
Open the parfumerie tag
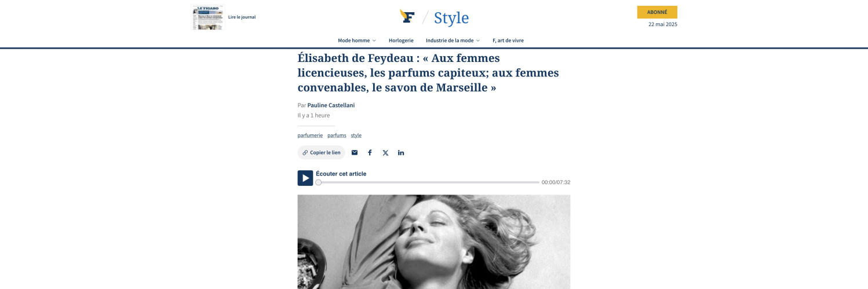[x=310, y=136]
